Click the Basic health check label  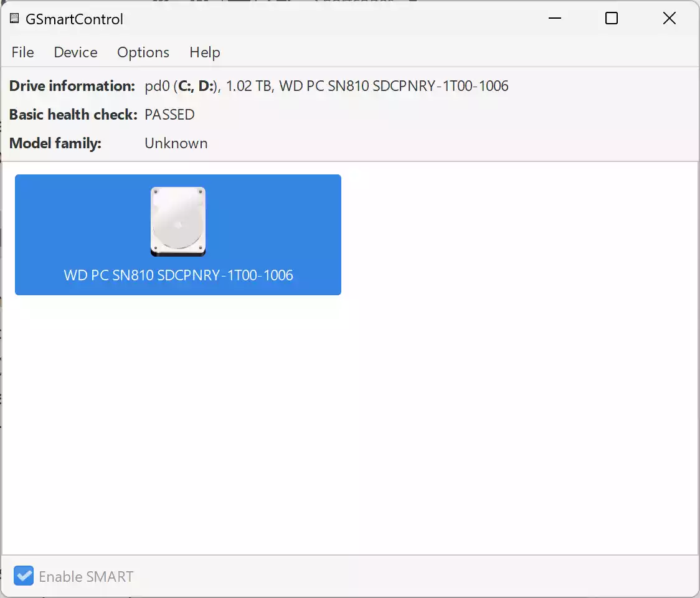pos(73,115)
